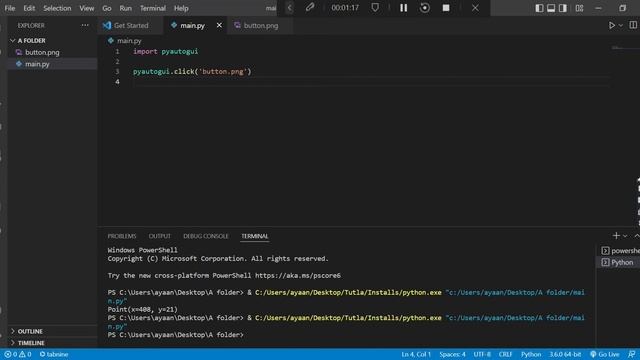
Task: Open the Help menu
Action: coord(181,8)
